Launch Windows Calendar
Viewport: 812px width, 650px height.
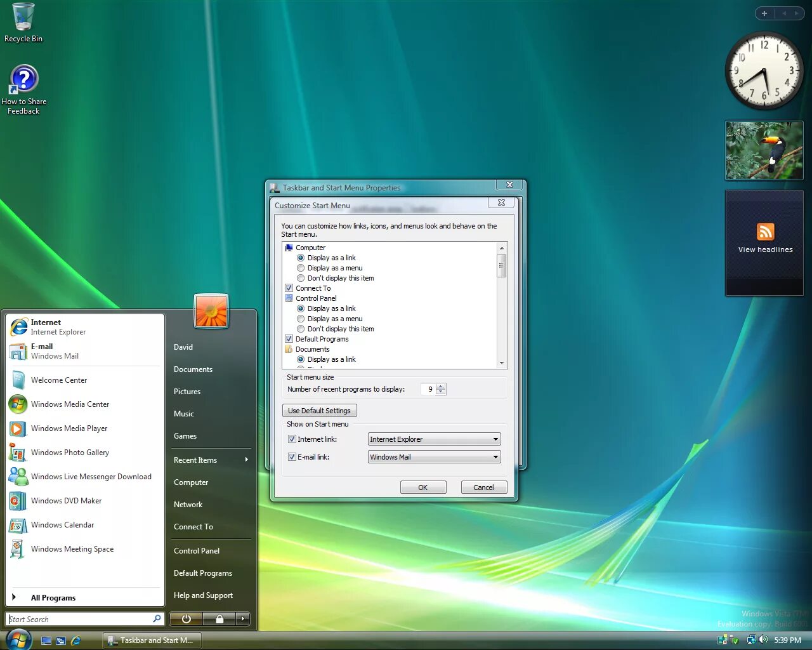[84, 525]
